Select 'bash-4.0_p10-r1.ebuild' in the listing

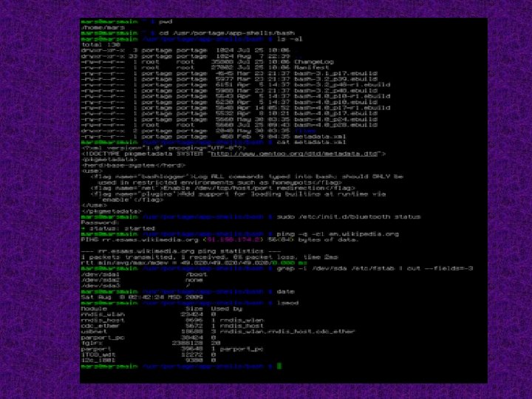coord(342,96)
